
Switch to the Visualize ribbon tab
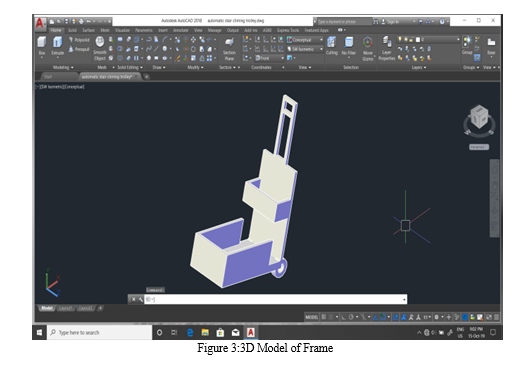(x=122, y=30)
